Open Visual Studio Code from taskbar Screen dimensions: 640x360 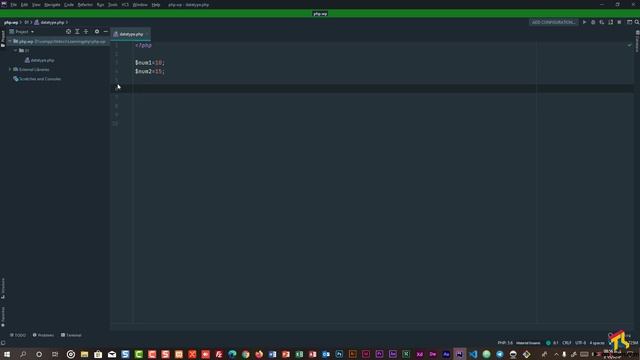coord(473,354)
